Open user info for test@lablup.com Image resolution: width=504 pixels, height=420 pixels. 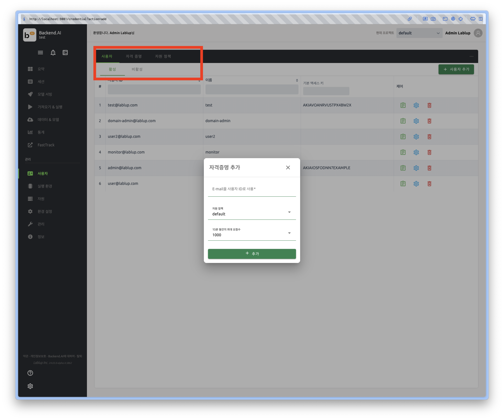coord(403,105)
